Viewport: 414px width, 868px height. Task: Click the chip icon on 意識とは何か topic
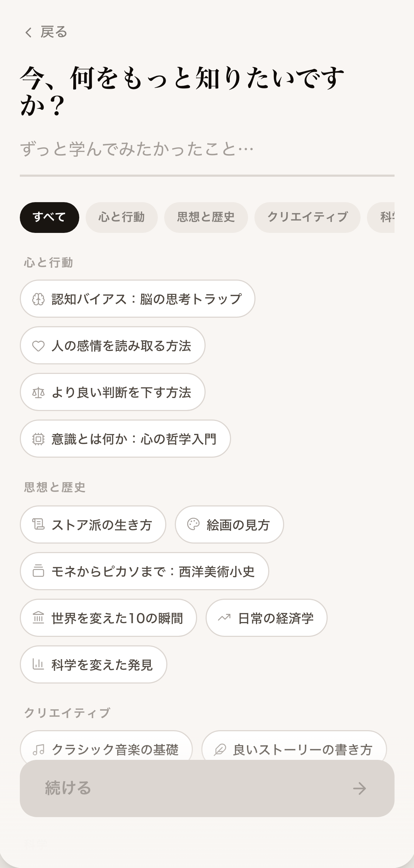click(38, 439)
